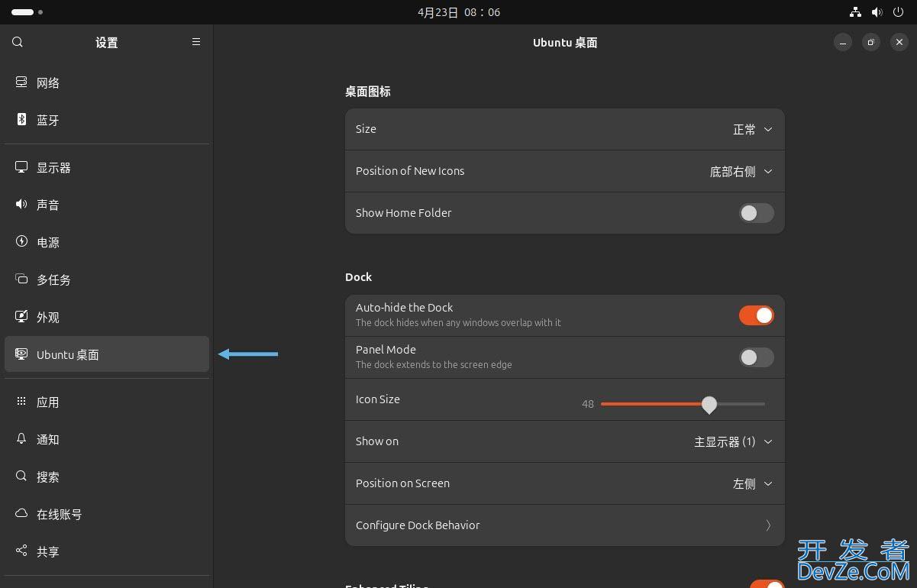Click 'The dock extends to the screen edge' text

[x=434, y=365]
